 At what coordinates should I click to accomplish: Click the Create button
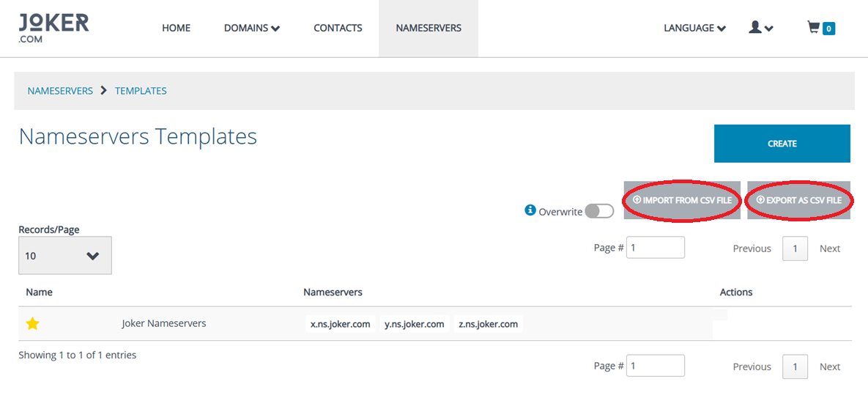(782, 144)
